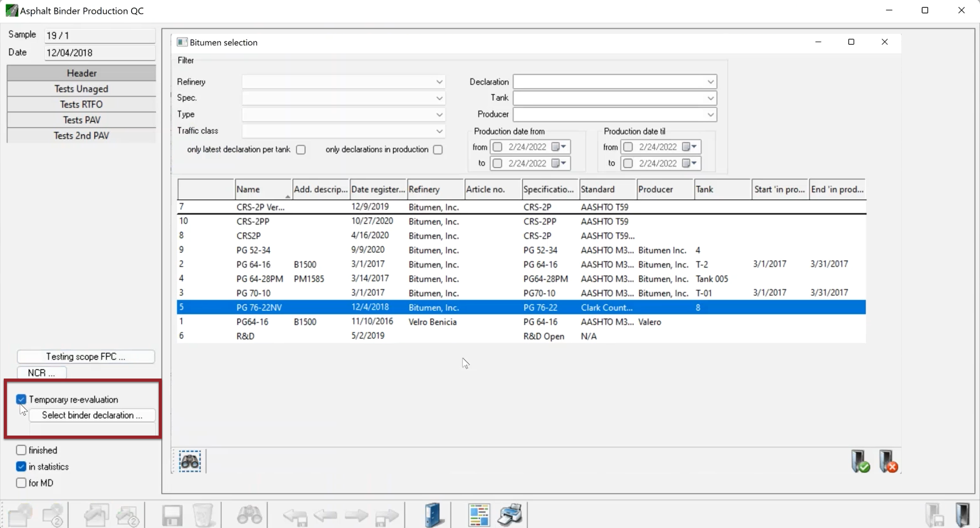The width and height of the screenshot is (980, 528).
Task: Toggle the Temporary re-evaluation checkbox
Action: (x=21, y=399)
